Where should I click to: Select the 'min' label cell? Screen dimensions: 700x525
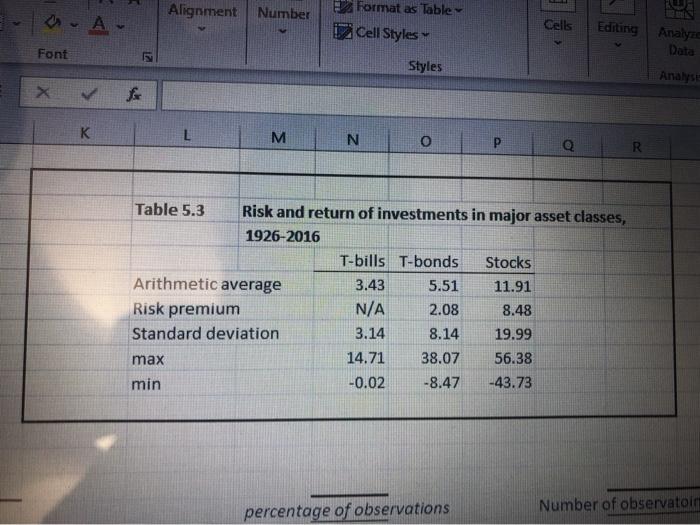pos(146,383)
